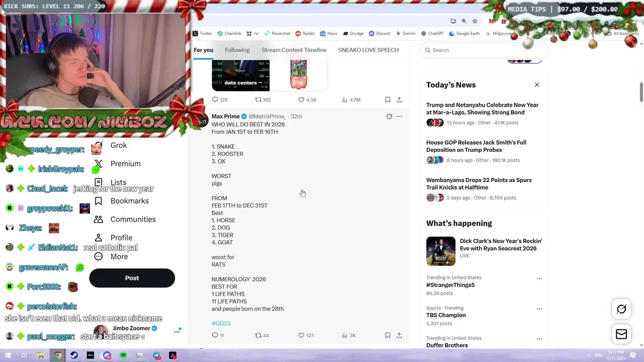Open the Twitter bookmark in bookmarks bar
644x362 pixels.
tap(202, 34)
